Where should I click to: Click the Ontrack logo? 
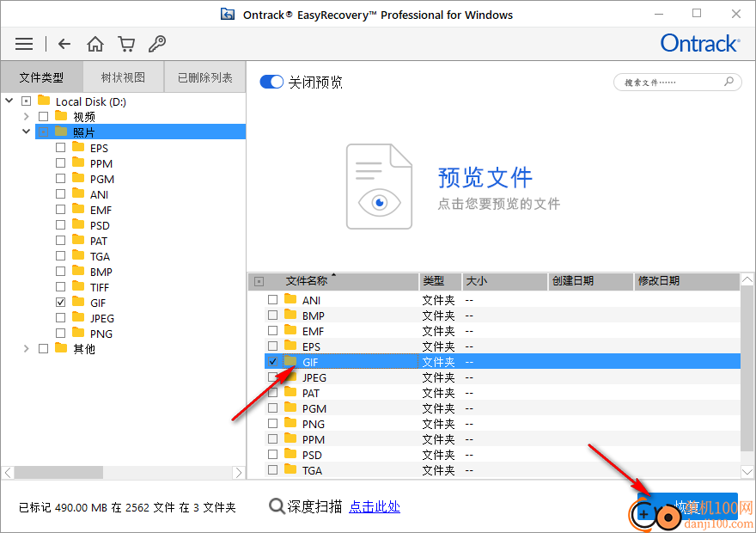[700, 43]
